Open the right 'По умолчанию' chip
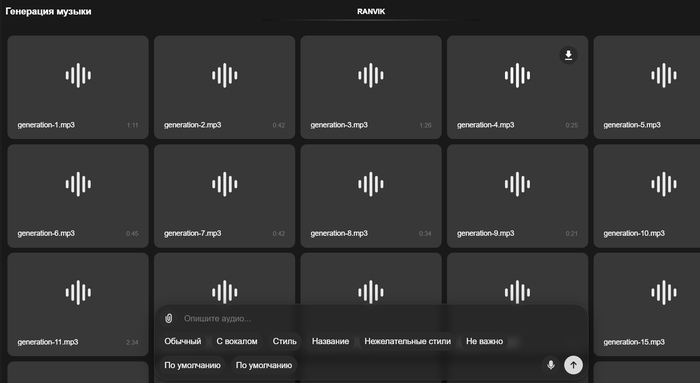 [264, 365]
